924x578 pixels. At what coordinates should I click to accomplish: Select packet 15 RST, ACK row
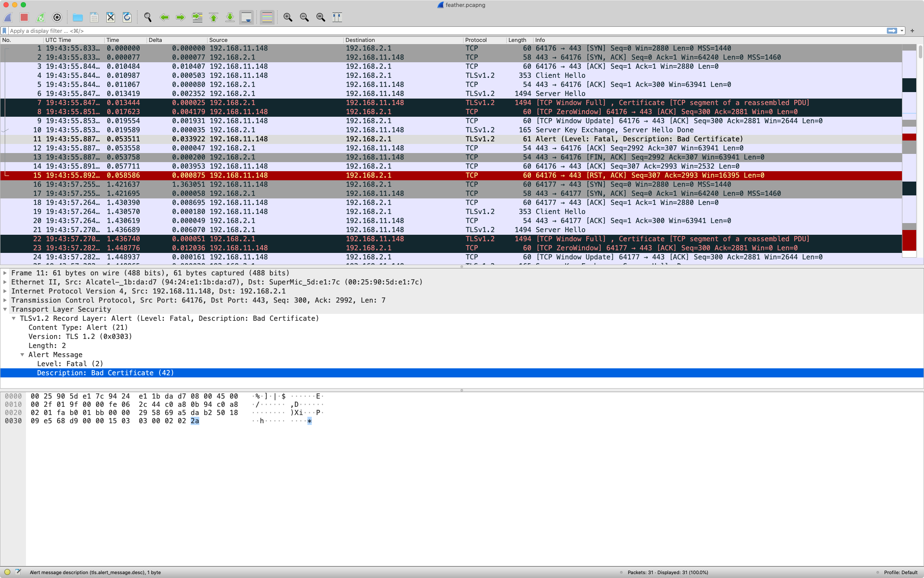451,176
